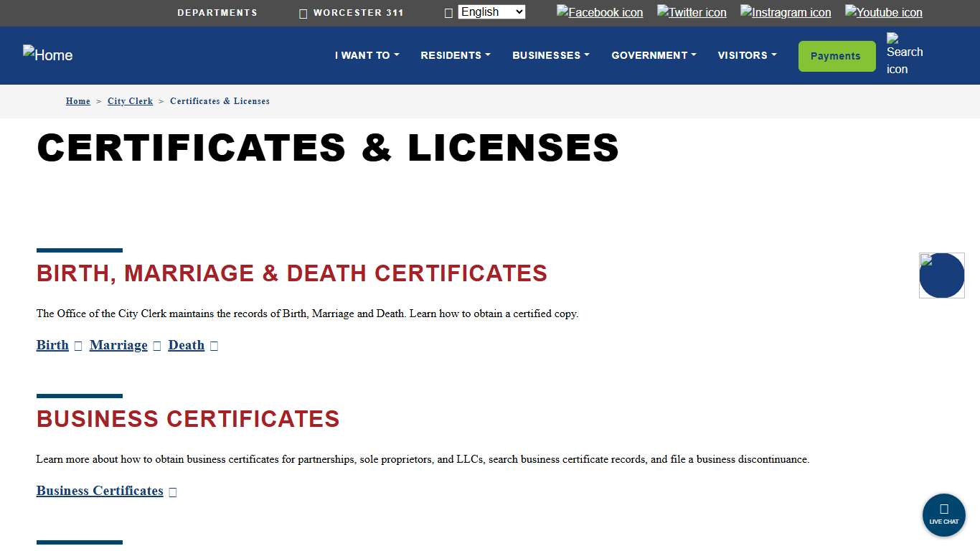The image size is (980, 551).
Task: Open the Live Chat bubble
Action: pyautogui.click(x=943, y=514)
